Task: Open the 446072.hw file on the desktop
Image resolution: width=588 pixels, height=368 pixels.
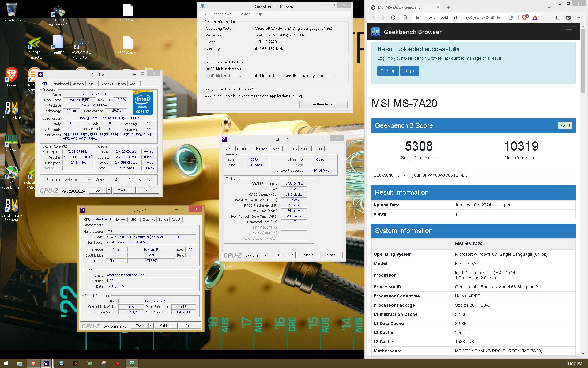Action: coord(127,13)
